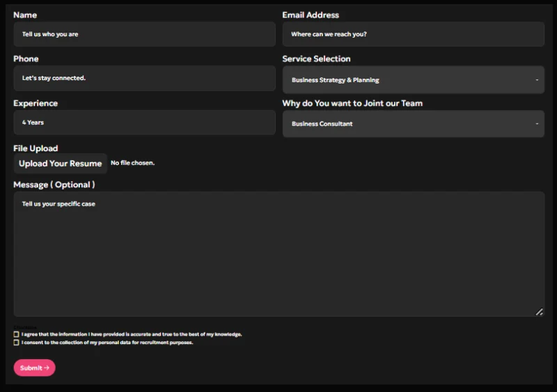Check the information accuracy agreement checkbox
The image size is (557, 392).
[16, 334]
